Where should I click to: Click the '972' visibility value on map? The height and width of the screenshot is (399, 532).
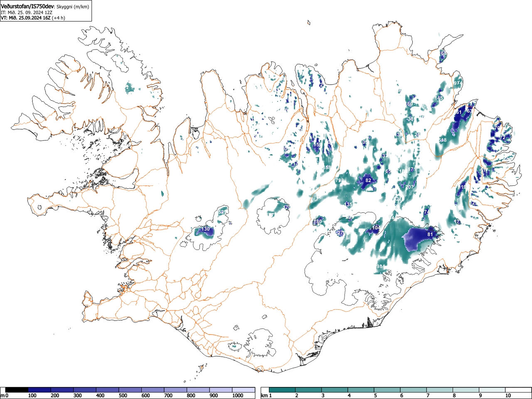(458, 83)
